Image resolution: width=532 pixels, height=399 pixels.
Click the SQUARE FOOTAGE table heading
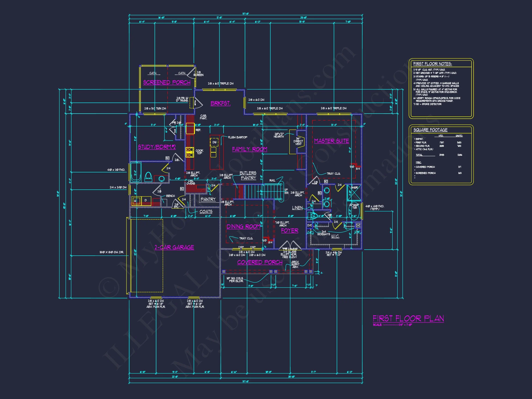click(x=430, y=130)
